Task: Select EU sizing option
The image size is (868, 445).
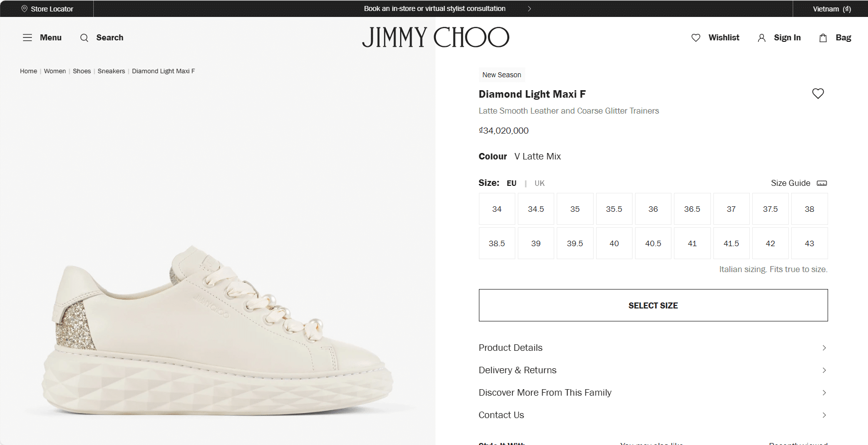Action: [512, 183]
